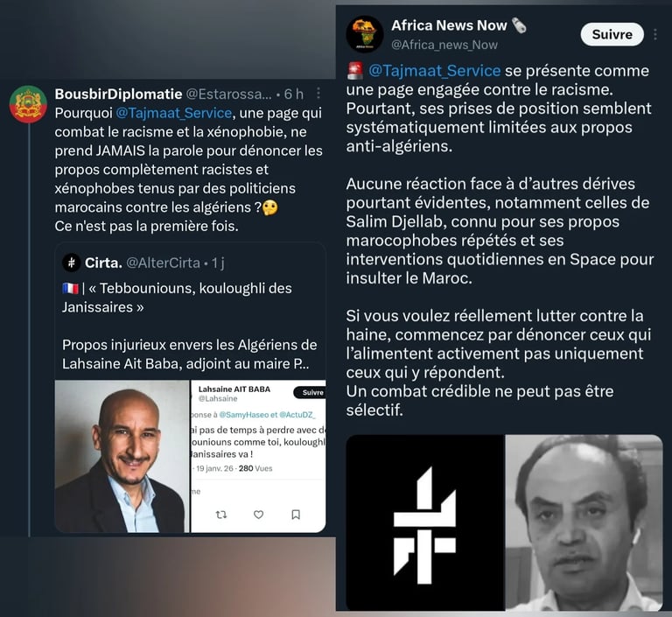Open the BousbirDiplomatie display name
This screenshot has height=617, width=672.
(118, 94)
